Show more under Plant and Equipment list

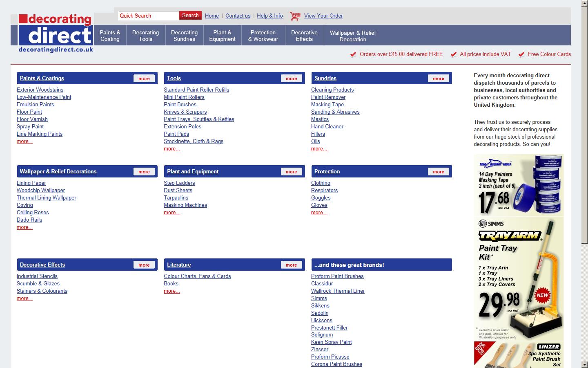(172, 213)
